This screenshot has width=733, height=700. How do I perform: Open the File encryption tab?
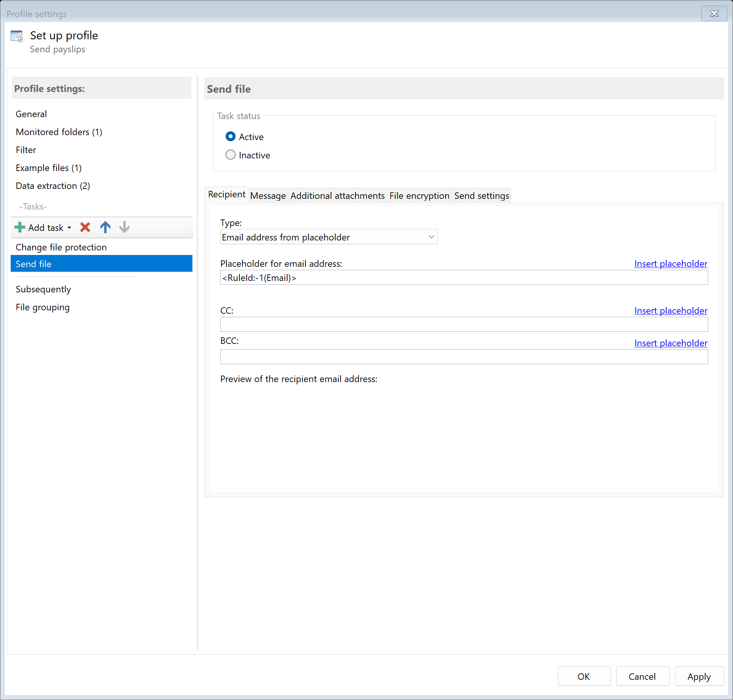coord(419,195)
